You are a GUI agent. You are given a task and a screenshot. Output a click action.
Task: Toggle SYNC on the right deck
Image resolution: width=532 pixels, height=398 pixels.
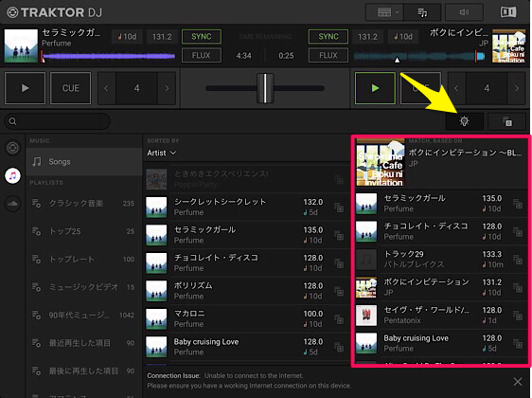point(328,37)
